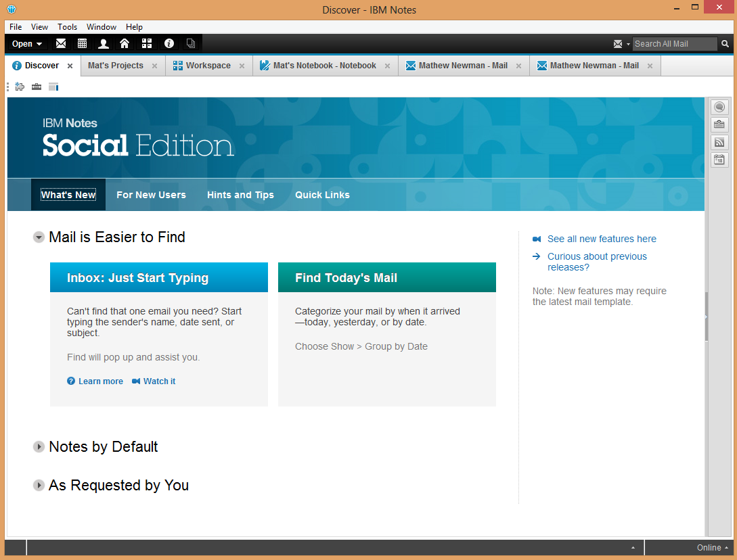This screenshot has height=560, width=737.
Task: Open the search scope dropdown arrow
Action: point(628,44)
